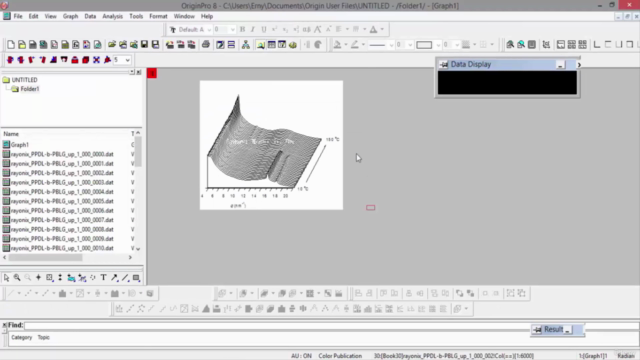The image size is (640, 360).
Task: Select rayonix_PPDL-b-PBLG_up_1_000_0000.dat
Action: click(x=62, y=154)
